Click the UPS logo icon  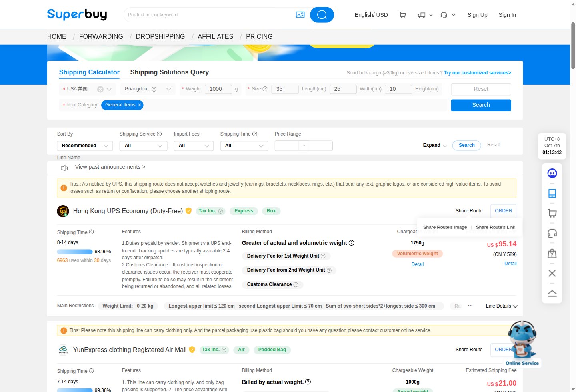click(x=63, y=211)
